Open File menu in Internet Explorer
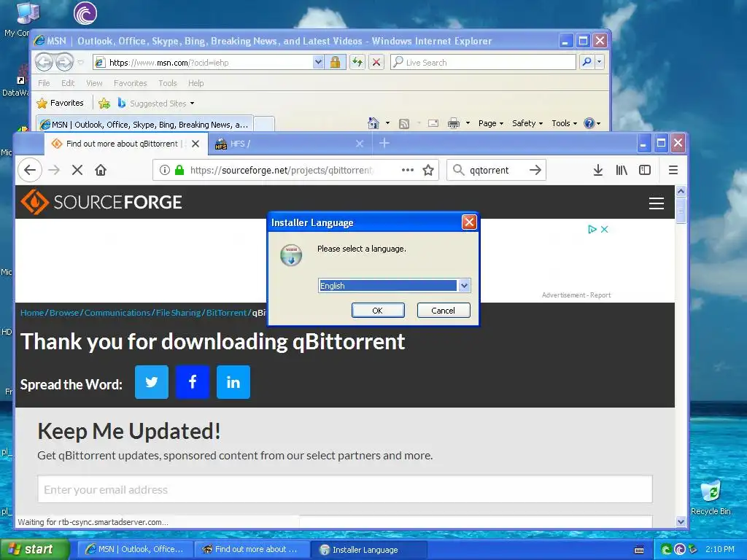The height and width of the screenshot is (560, 747). point(44,83)
